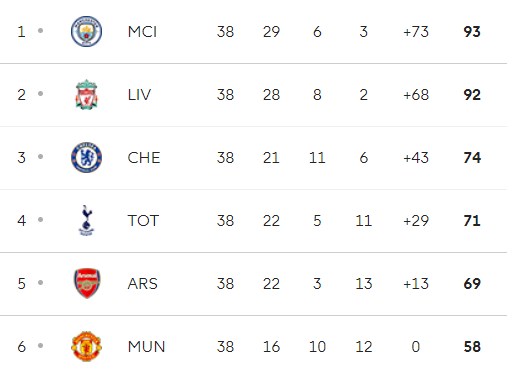Click the Manchester City club crest
The height and width of the screenshot is (375, 507).
(86, 31)
